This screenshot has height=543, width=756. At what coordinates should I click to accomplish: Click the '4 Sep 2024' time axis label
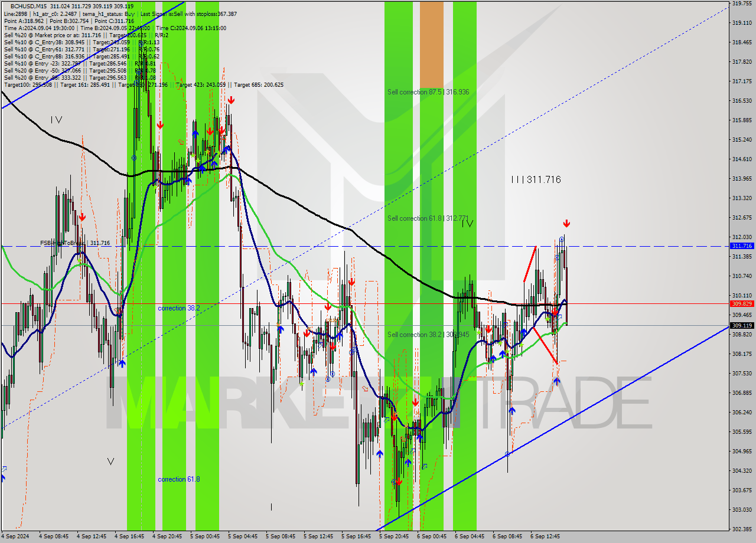pyautogui.click(x=16, y=537)
